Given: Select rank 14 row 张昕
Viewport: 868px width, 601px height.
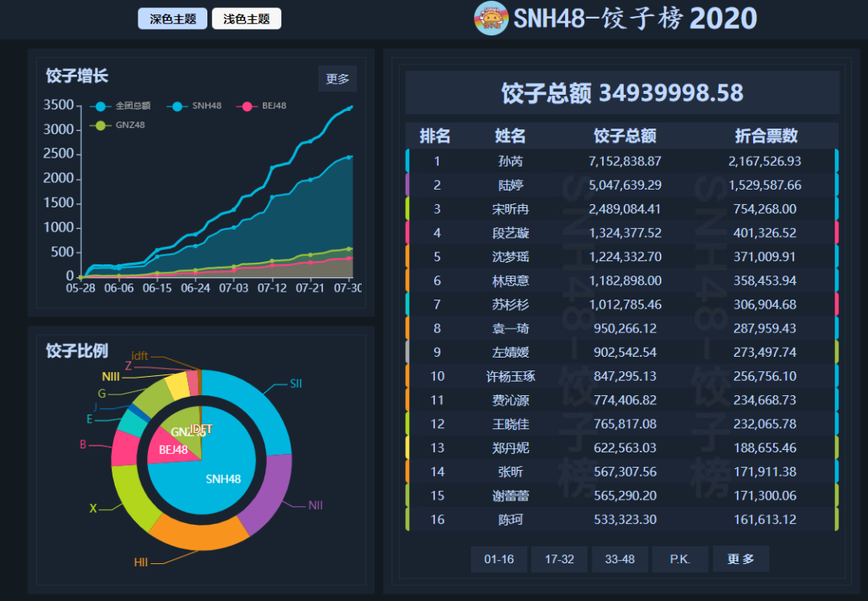Looking at the screenshot, I should pyautogui.click(x=621, y=472).
